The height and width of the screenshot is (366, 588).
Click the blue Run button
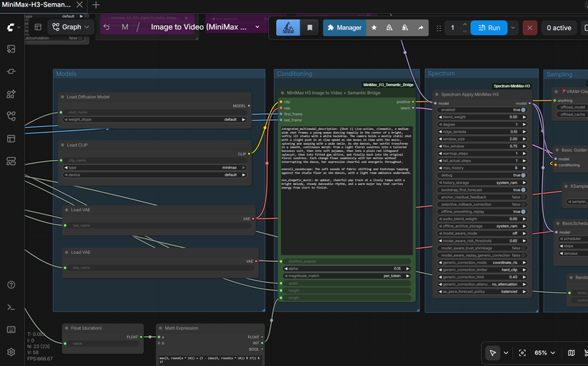(489, 28)
